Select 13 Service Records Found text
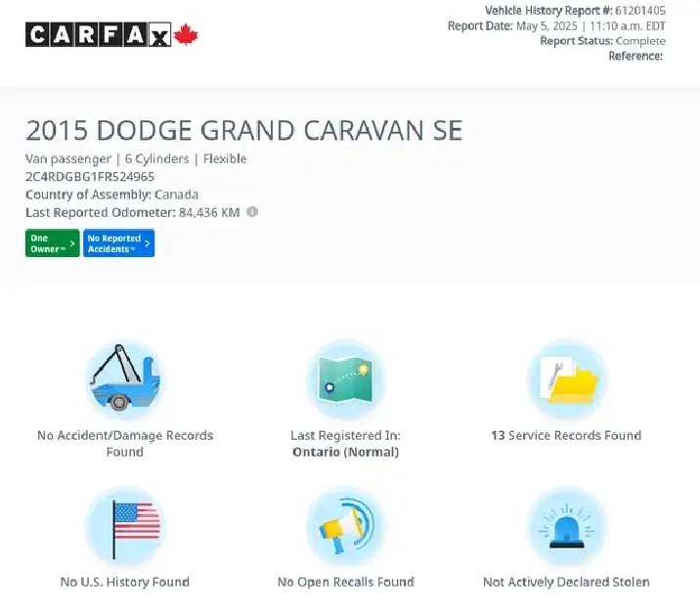The width and height of the screenshot is (700, 609). point(566,435)
